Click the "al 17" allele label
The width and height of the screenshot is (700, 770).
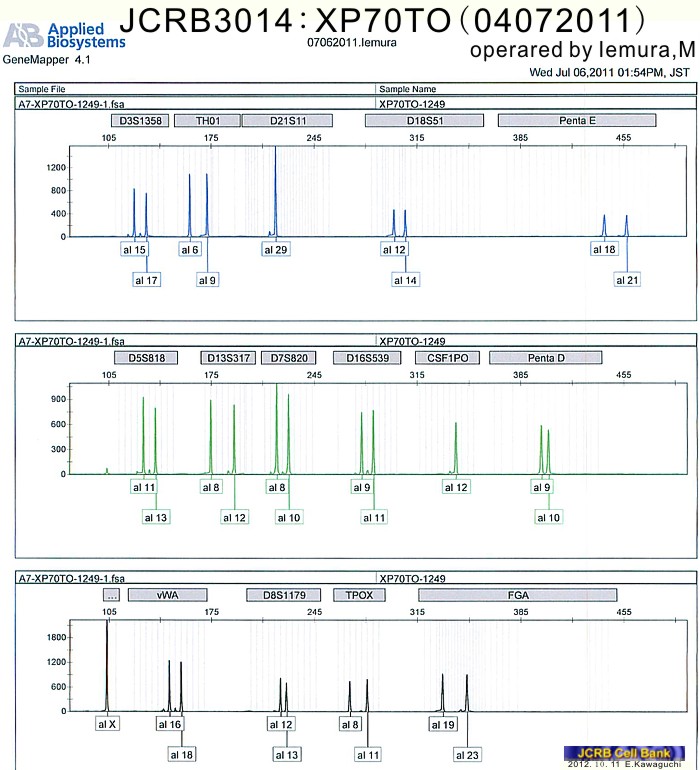pyautogui.click(x=146, y=280)
